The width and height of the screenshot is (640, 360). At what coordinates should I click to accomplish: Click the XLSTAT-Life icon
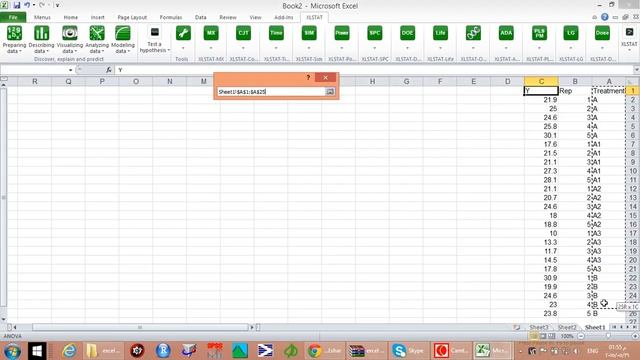pos(440,33)
